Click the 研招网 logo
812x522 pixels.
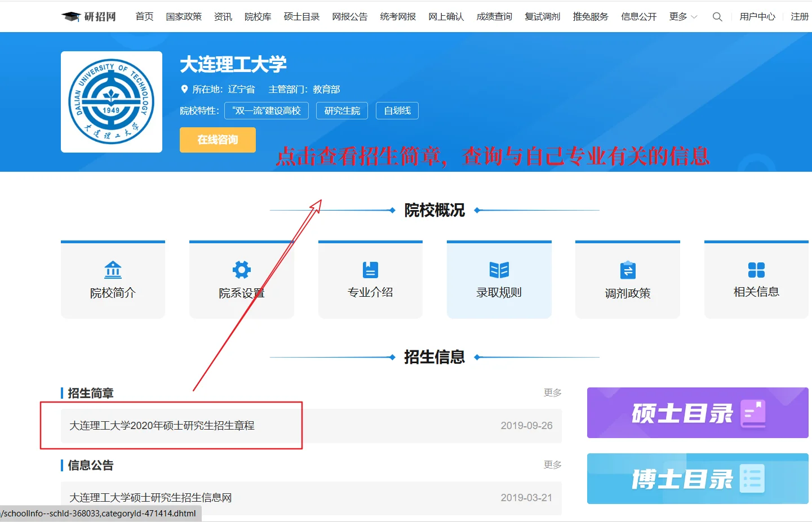coord(88,16)
